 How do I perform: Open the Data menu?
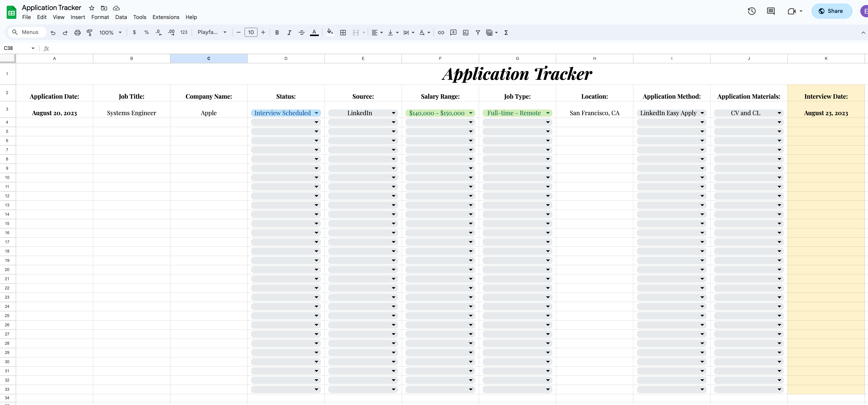point(121,17)
